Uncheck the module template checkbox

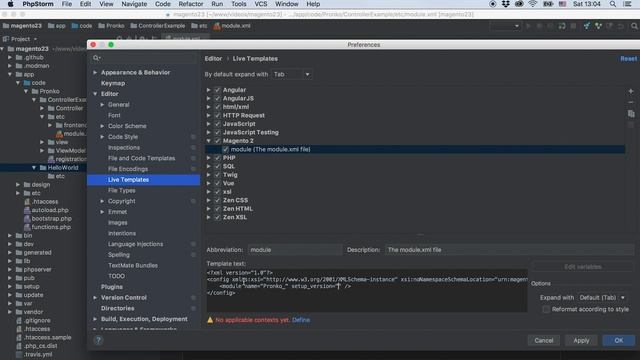click(x=226, y=149)
